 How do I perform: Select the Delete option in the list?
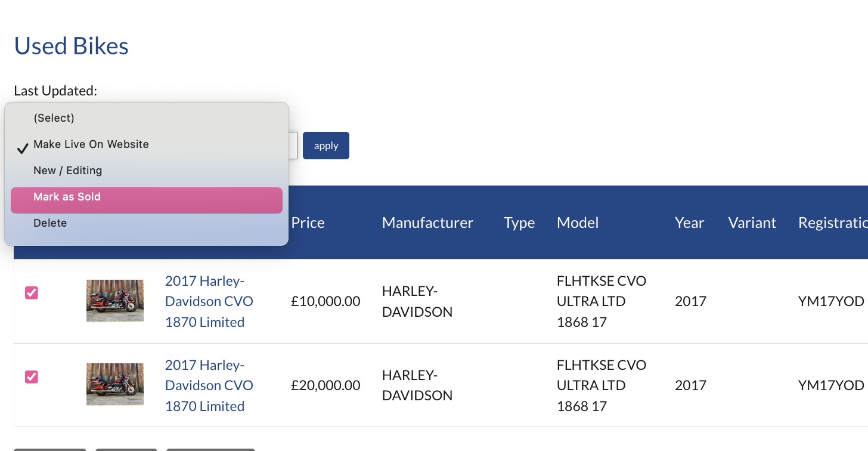tap(50, 223)
